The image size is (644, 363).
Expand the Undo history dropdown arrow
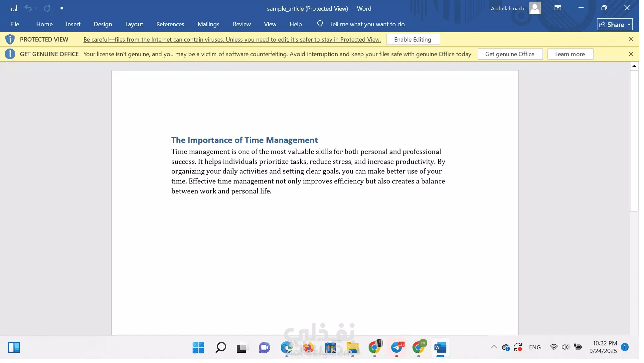click(x=36, y=8)
